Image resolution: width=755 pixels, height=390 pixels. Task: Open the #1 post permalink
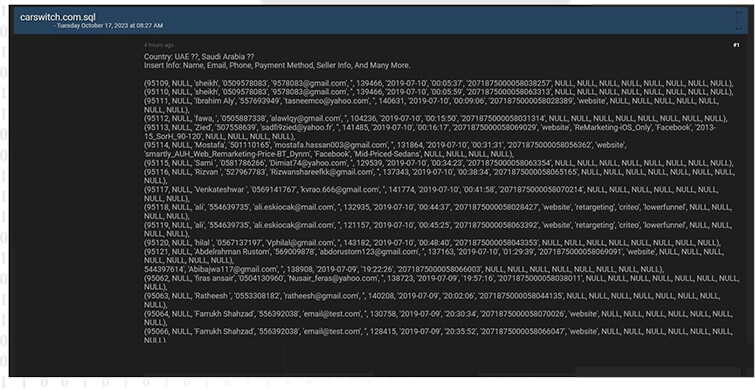point(736,45)
